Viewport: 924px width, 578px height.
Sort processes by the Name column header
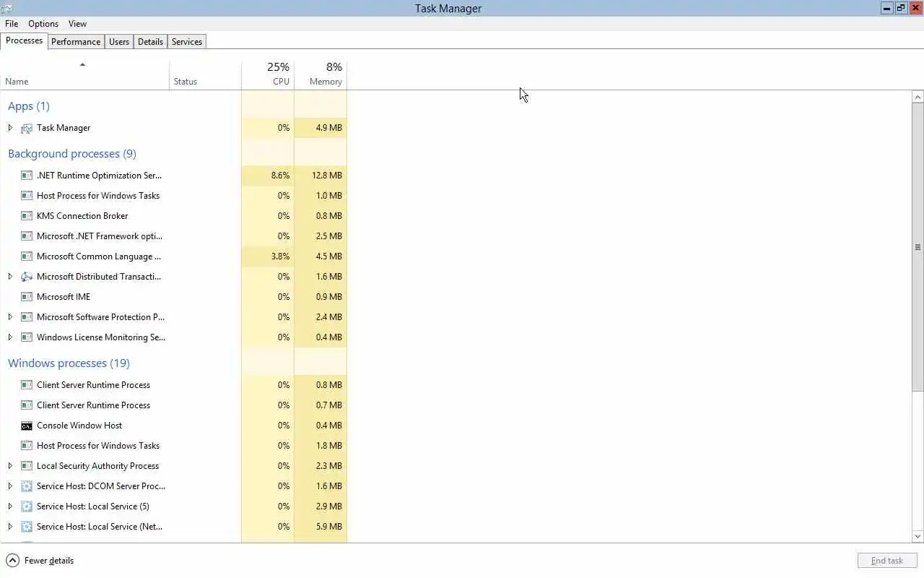coord(84,74)
